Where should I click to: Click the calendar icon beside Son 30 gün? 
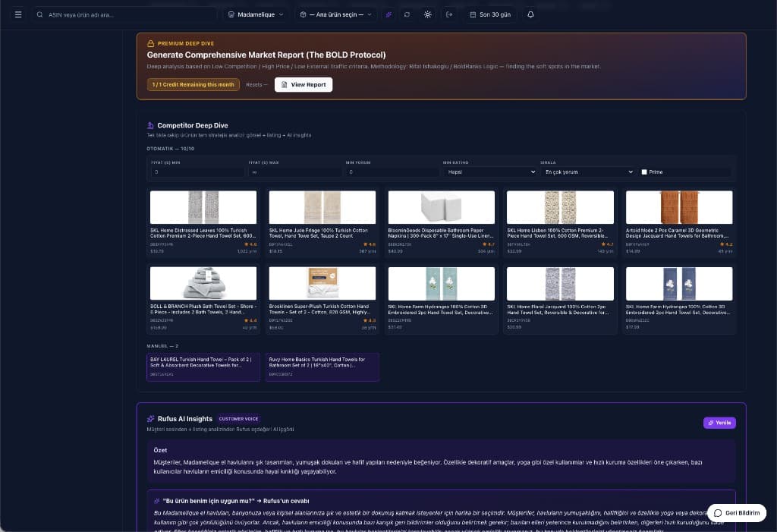(473, 14)
